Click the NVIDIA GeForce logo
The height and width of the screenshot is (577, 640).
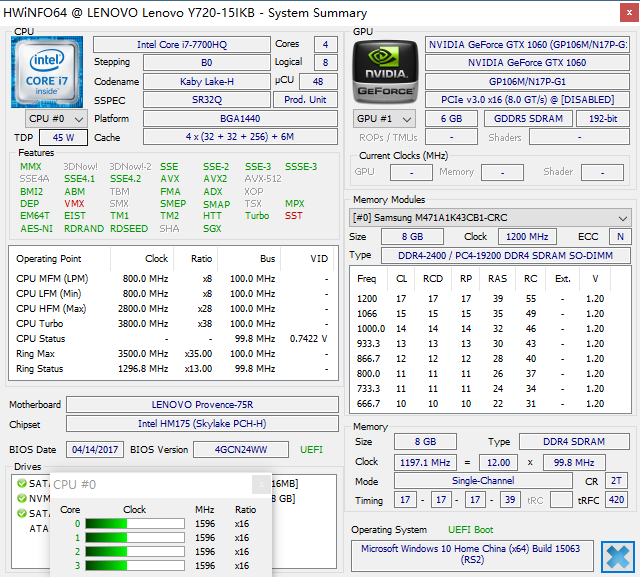[x=385, y=71]
